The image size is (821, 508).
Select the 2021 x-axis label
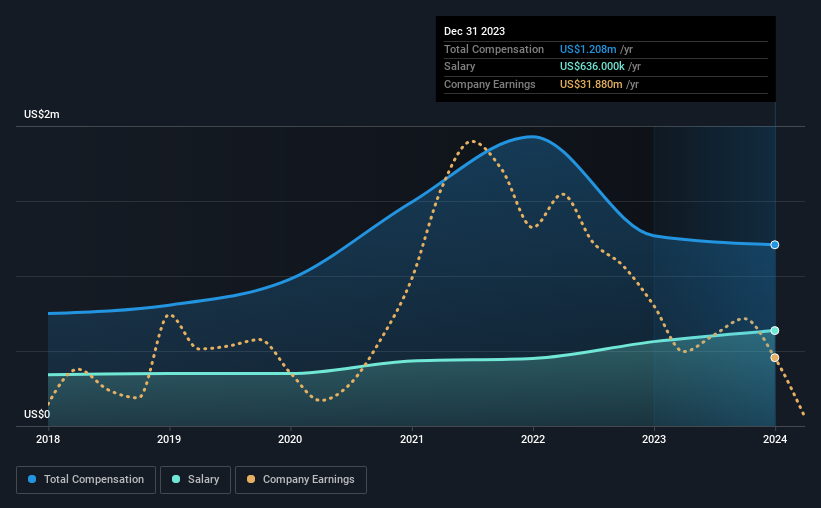coord(412,439)
